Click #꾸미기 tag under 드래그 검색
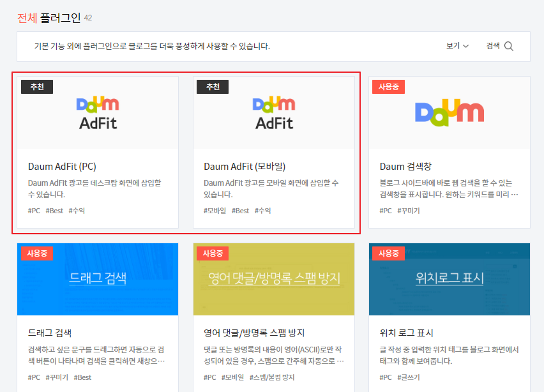Screen dimensions: 544x392 click(57, 377)
